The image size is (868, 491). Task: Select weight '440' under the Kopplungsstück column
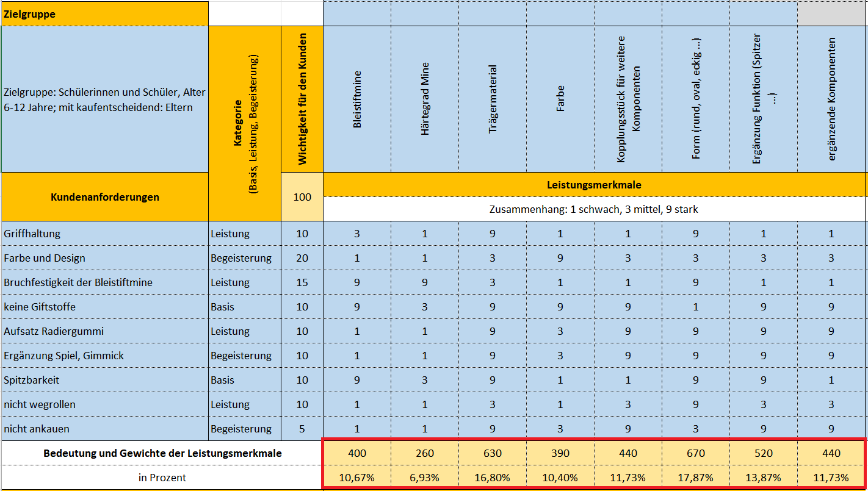point(628,453)
